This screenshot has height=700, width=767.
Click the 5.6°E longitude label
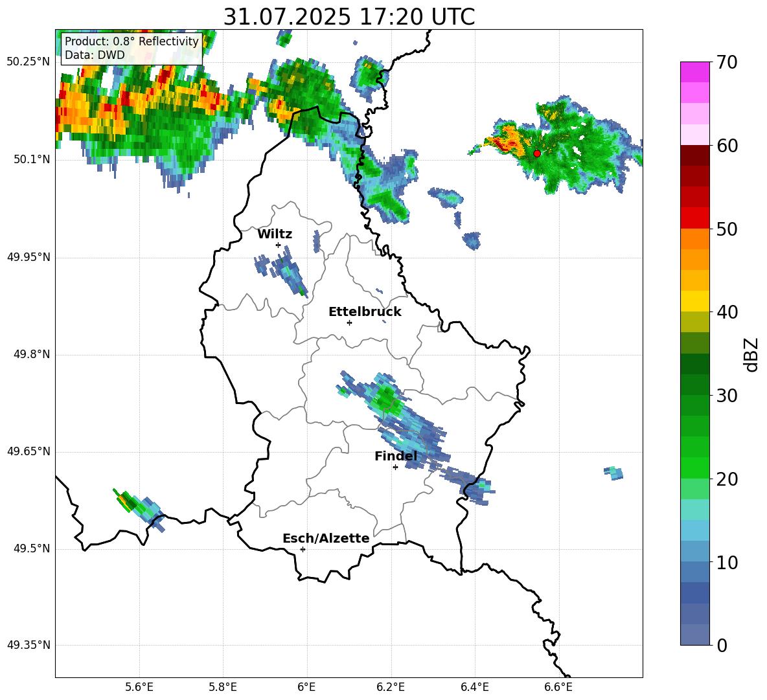coord(139,687)
